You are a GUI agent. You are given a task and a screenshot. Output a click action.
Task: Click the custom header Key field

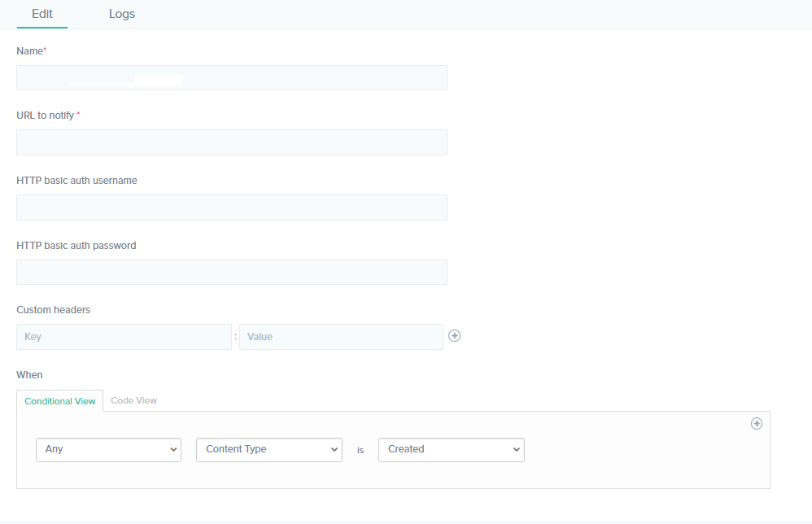124,337
